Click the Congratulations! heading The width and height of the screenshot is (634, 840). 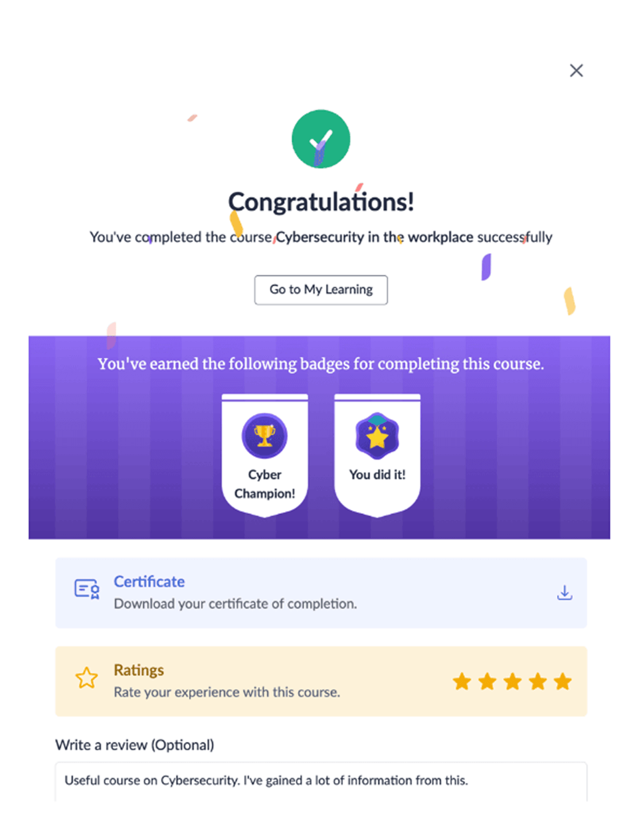(321, 202)
